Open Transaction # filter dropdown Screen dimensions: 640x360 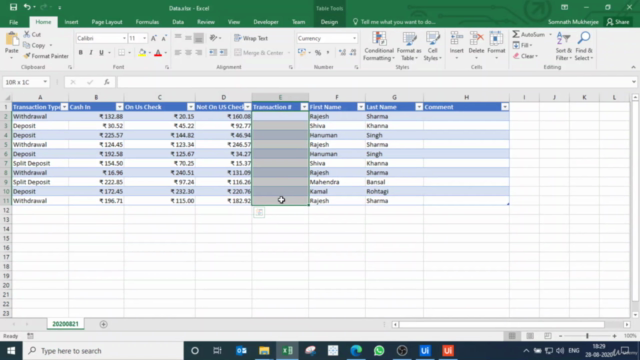click(304, 107)
